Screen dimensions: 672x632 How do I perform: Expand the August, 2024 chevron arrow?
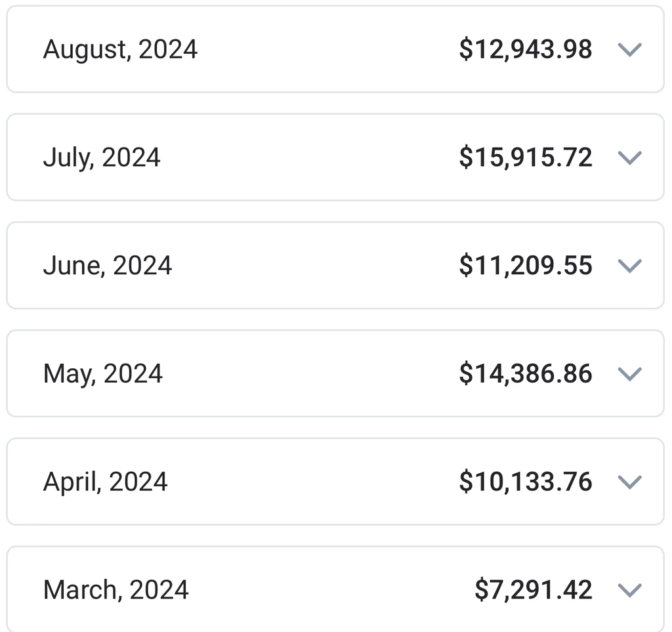pos(629,50)
